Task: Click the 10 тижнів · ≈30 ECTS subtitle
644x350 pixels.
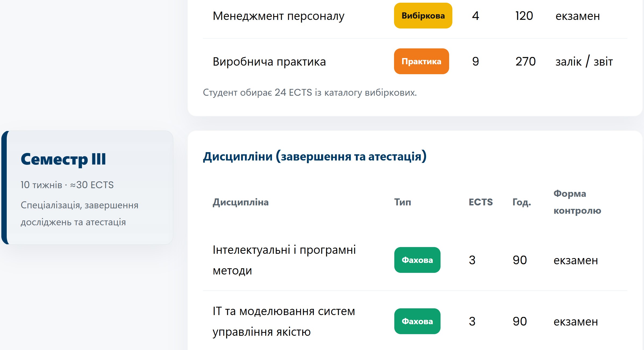Action: (x=67, y=185)
